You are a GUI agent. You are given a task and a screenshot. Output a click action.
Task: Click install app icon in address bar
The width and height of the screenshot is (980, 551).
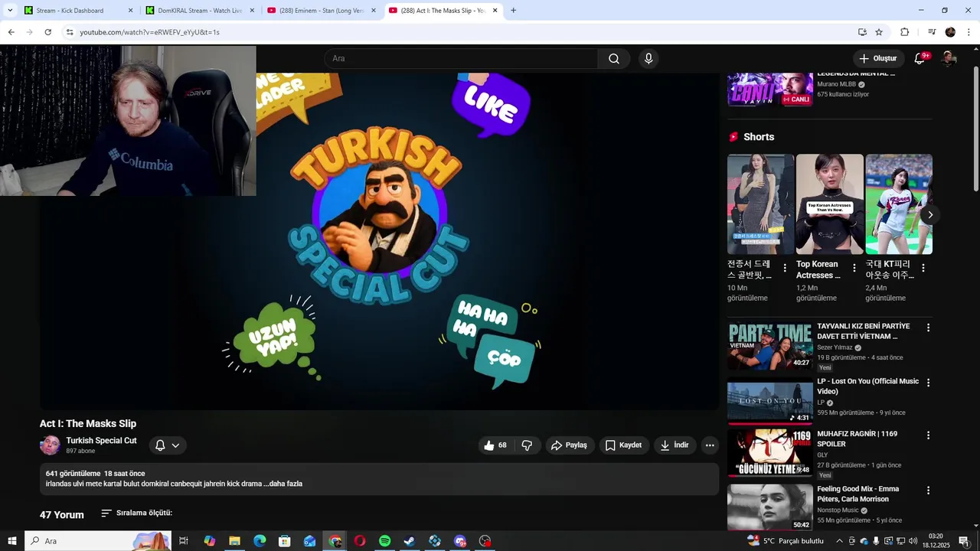(x=862, y=32)
